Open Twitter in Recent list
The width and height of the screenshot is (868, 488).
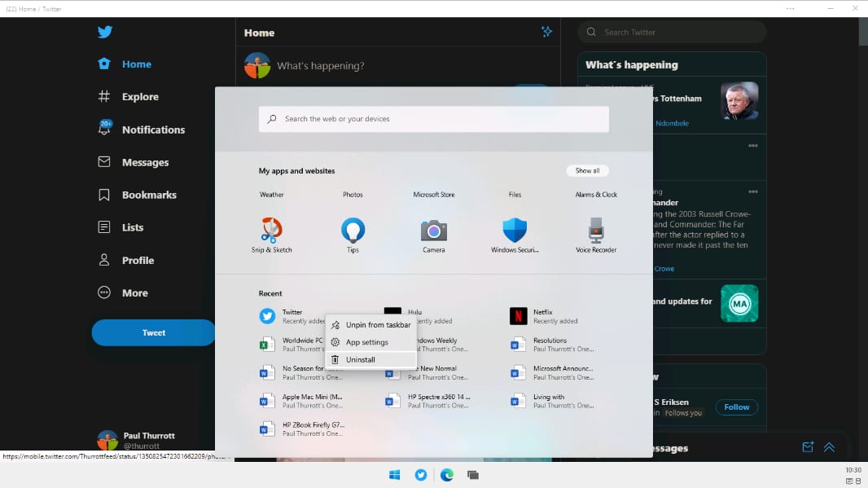[x=291, y=316]
